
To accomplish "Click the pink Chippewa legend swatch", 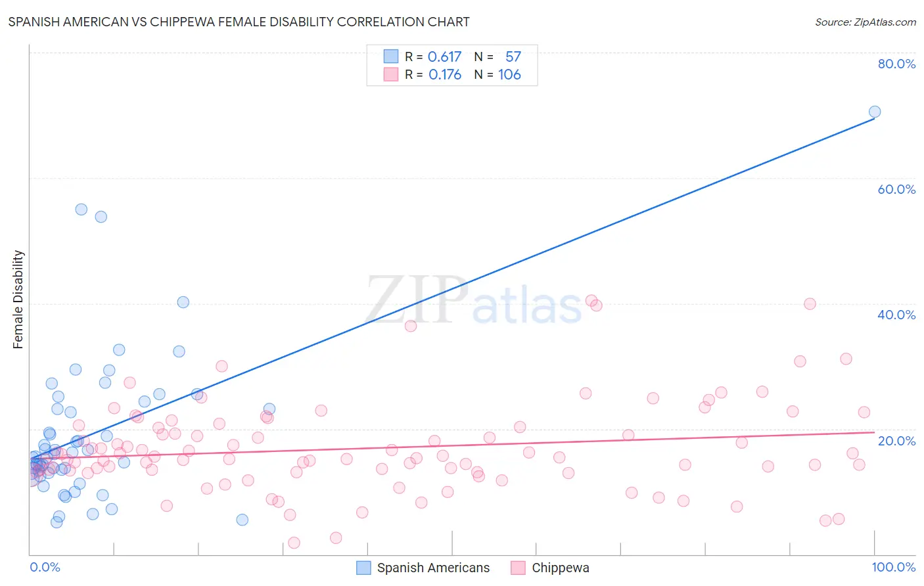I will (518, 568).
